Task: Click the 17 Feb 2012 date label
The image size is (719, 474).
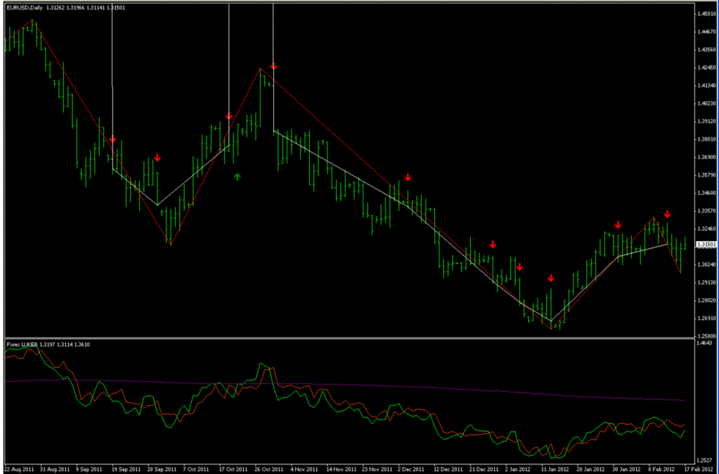Action: coord(700,469)
